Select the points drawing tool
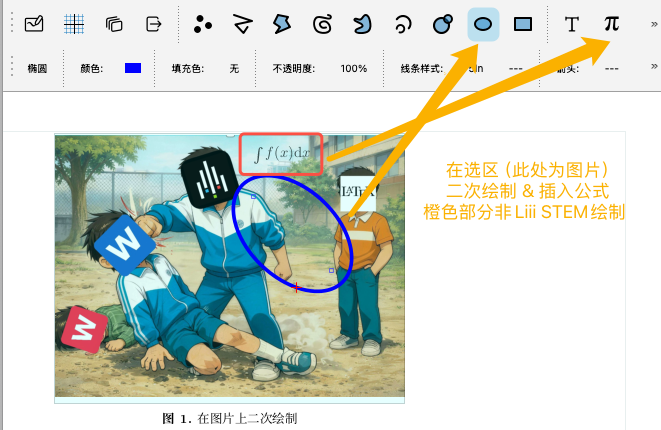 (x=202, y=24)
